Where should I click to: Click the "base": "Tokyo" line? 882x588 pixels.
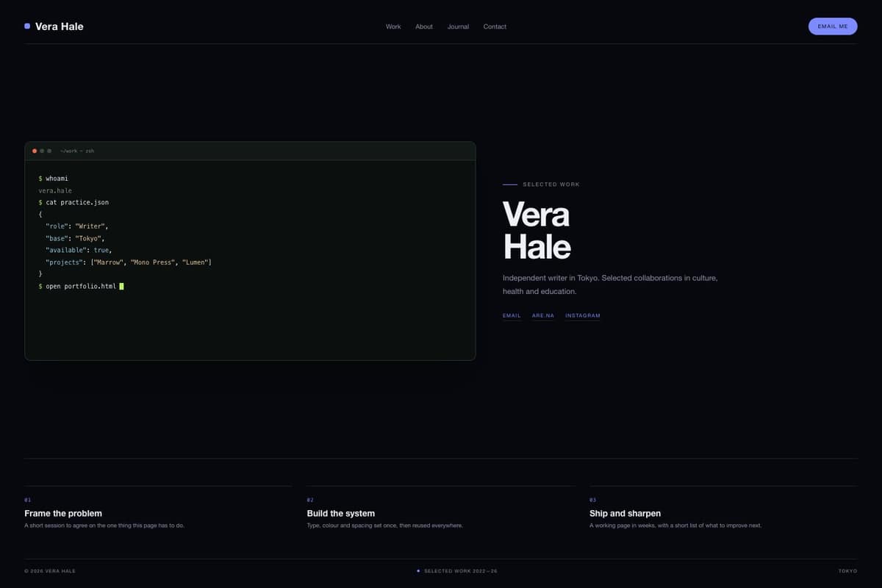coord(75,238)
